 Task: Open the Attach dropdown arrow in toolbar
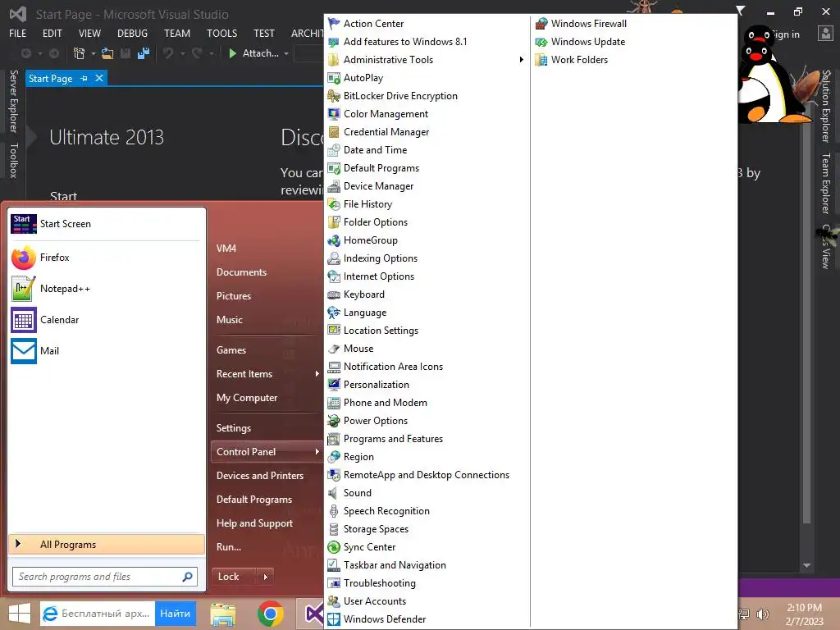286,53
